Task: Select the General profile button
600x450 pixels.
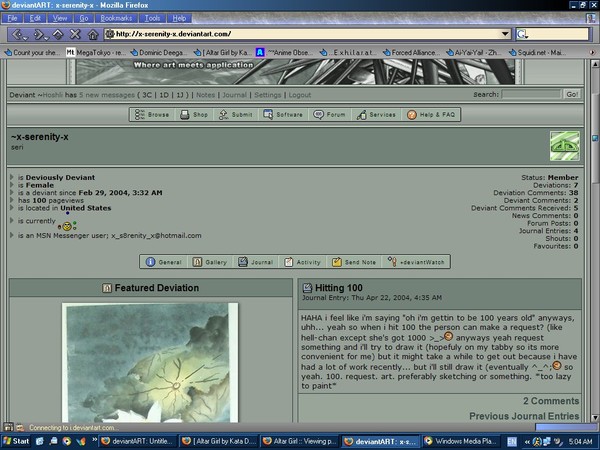Action: pos(164,262)
